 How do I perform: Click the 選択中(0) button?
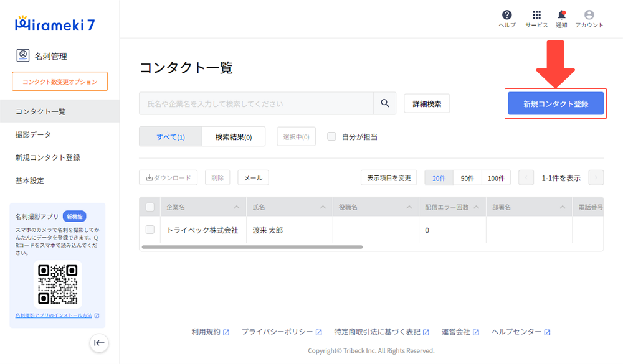(296, 136)
